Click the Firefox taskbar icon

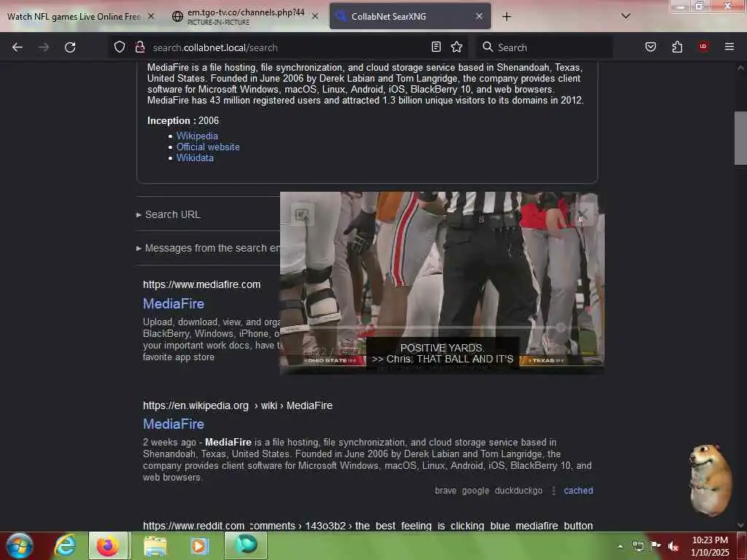point(108,545)
